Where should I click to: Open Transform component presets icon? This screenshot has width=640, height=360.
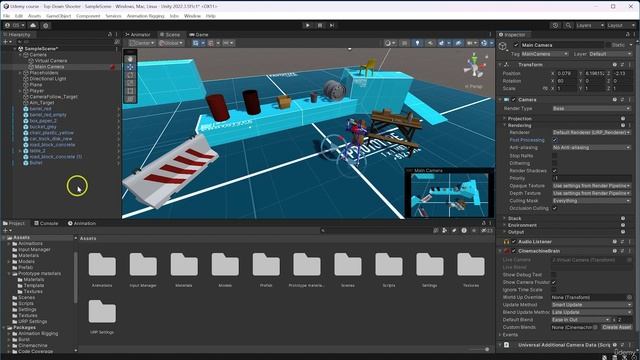click(x=622, y=65)
